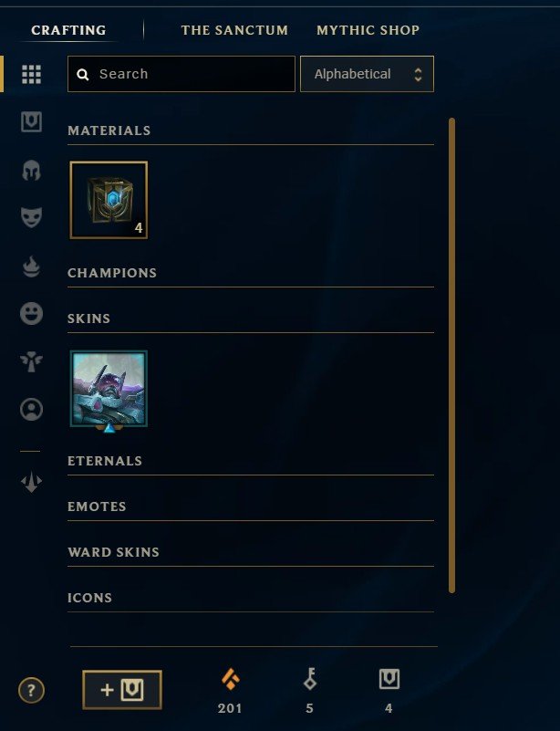Viewport: 560px width, 731px height.
Task: Filter loot by summoner icons category
Action: pyautogui.click(x=31, y=410)
